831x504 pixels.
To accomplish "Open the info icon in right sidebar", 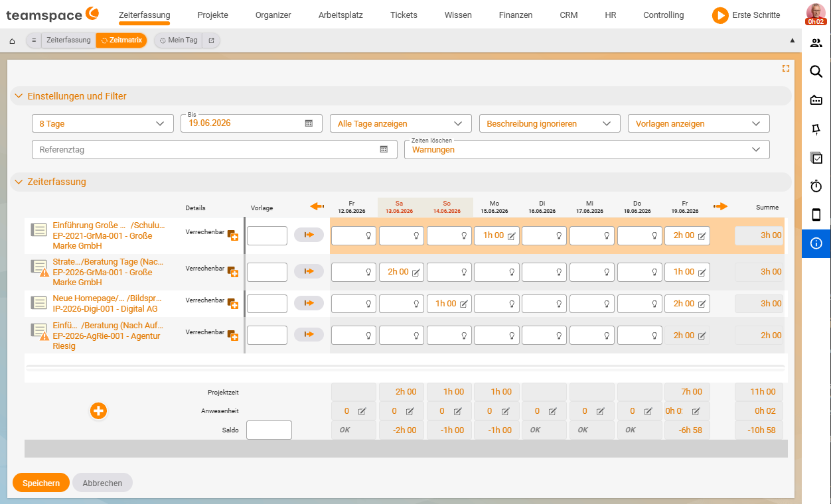I will tap(816, 243).
